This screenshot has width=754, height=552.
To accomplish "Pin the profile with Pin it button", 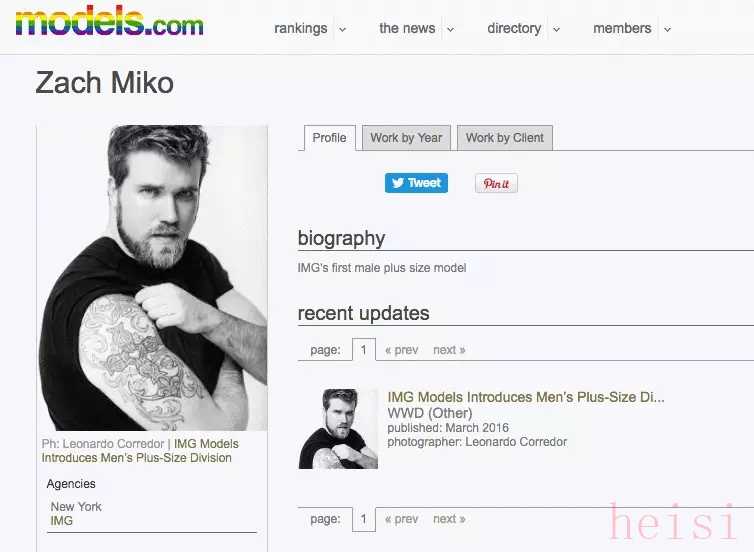I will pyautogui.click(x=496, y=183).
